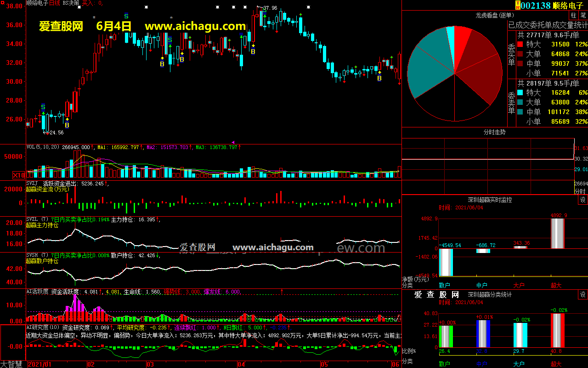Click the white 24.56 low price label
The width and height of the screenshot is (588, 368).
point(56,132)
